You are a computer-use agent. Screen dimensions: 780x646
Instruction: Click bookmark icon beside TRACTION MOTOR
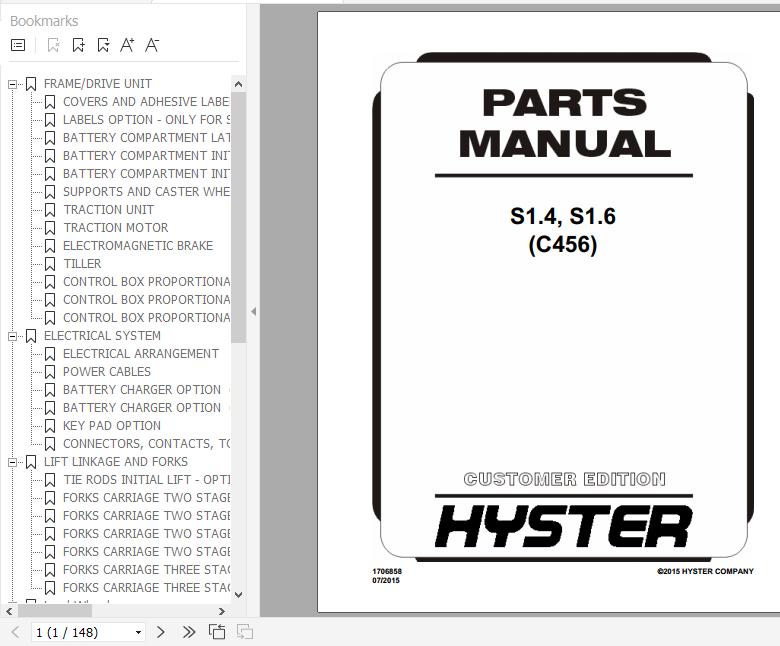50,228
